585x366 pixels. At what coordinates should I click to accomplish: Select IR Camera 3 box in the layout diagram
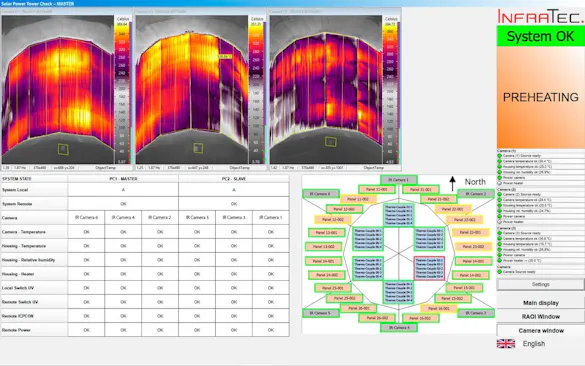point(476,313)
